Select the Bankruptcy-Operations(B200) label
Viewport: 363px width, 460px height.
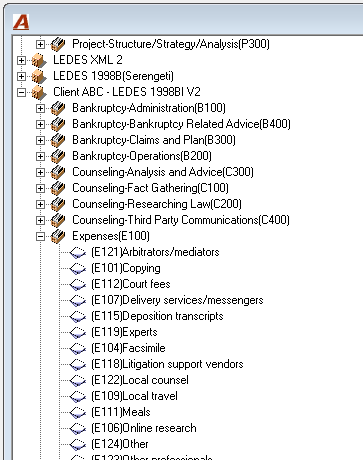click(142, 156)
